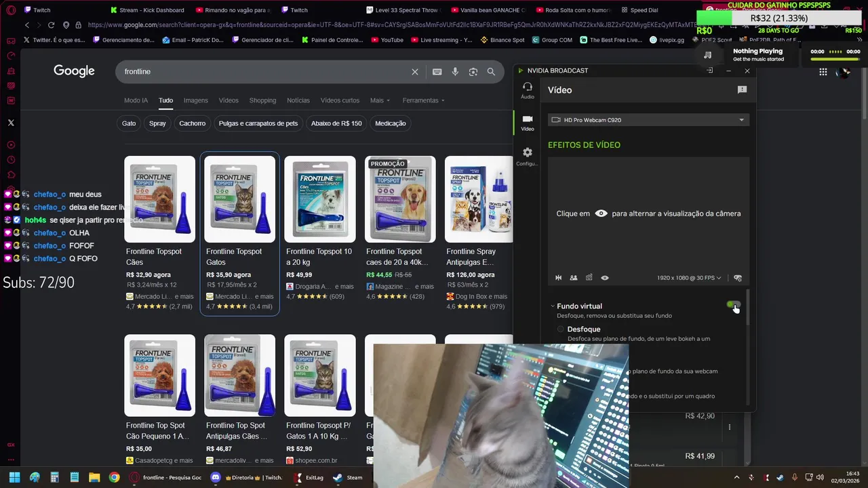
Task: Collapse the Fundo virtual section
Action: click(553, 306)
